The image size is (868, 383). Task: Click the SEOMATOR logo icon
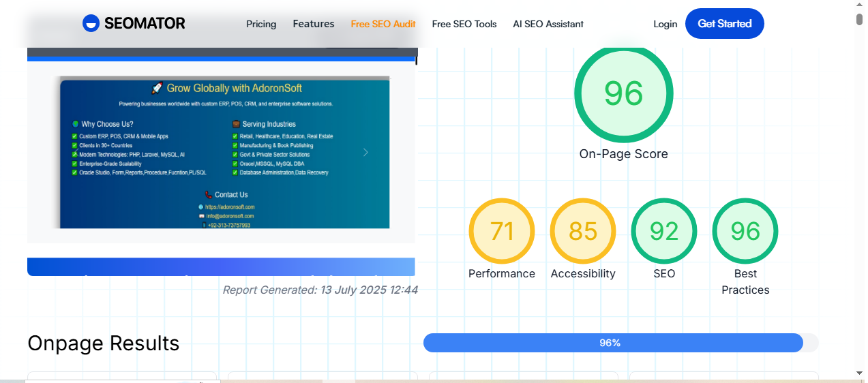pyautogui.click(x=91, y=24)
